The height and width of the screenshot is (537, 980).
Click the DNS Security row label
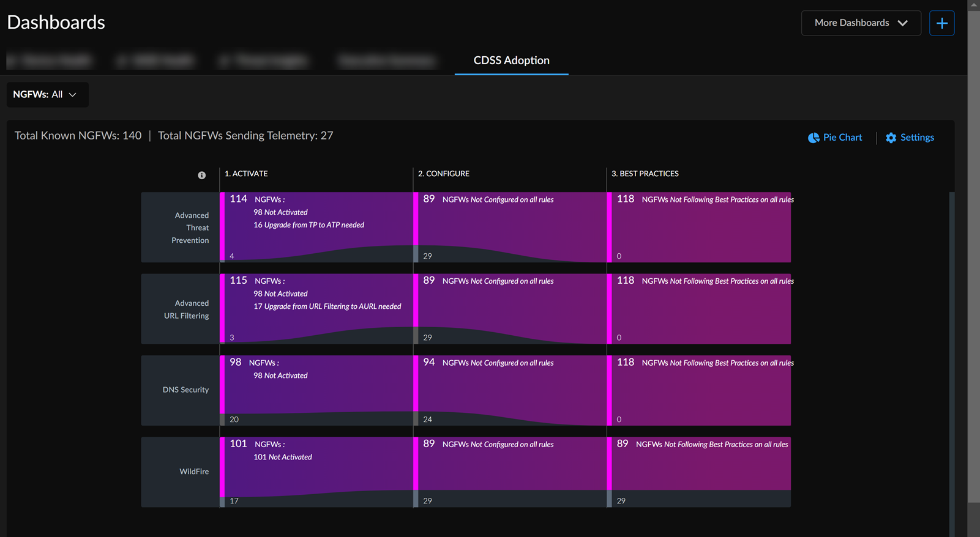185,390
